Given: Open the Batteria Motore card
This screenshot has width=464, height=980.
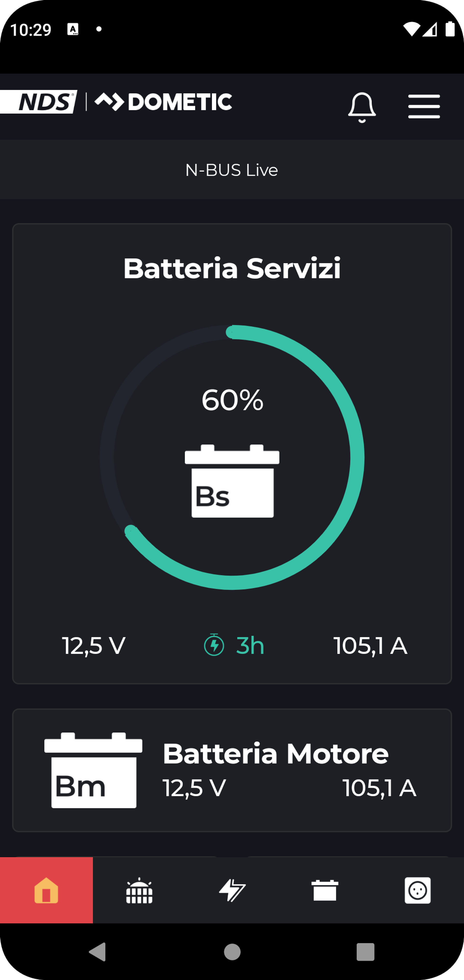Looking at the screenshot, I should 275,753.
